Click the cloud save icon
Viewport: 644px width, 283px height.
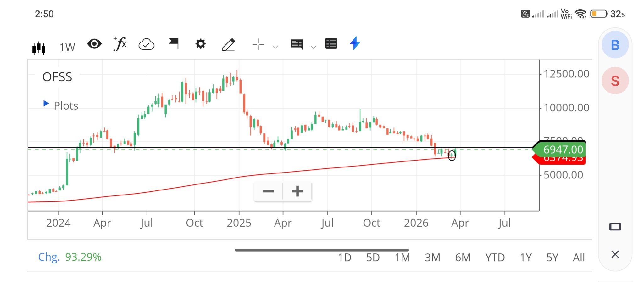pyautogui.click(x=146, y=44)
